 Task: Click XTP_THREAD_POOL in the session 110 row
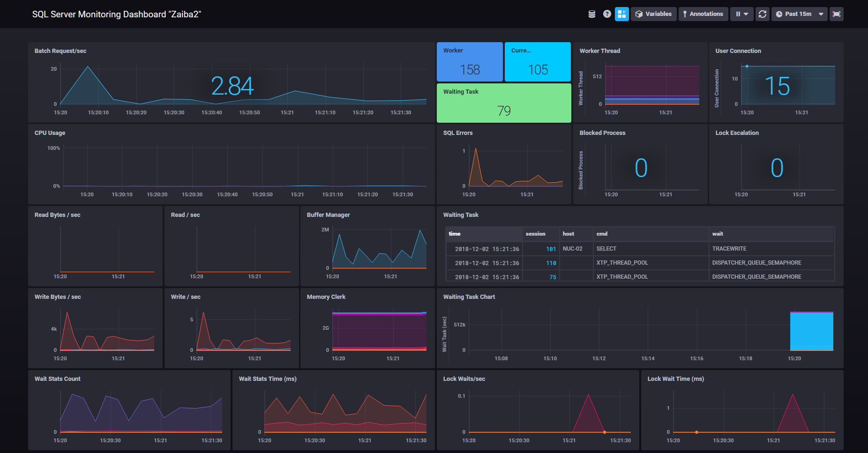click(x=622, y=263)
